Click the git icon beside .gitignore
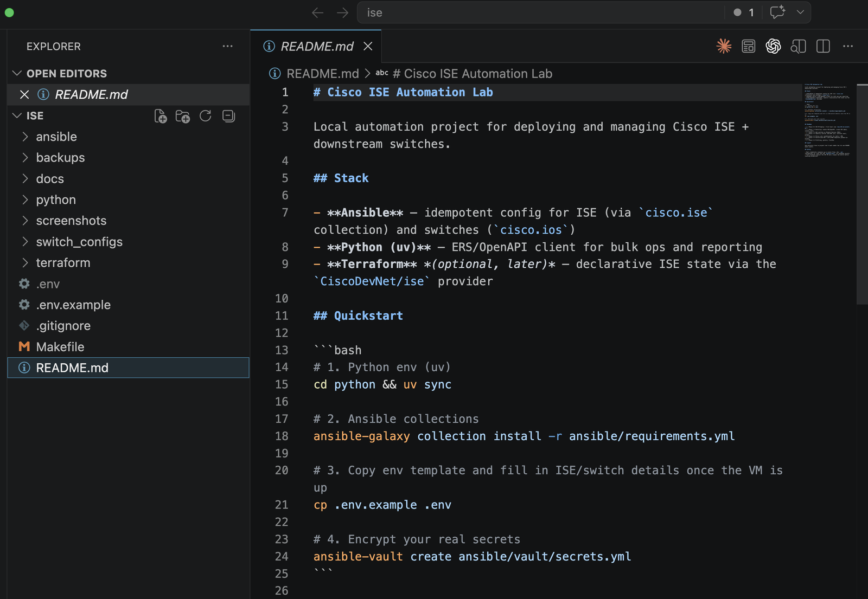Image resolution: width=868 pixels, height=599 pixels. (24, 325)
